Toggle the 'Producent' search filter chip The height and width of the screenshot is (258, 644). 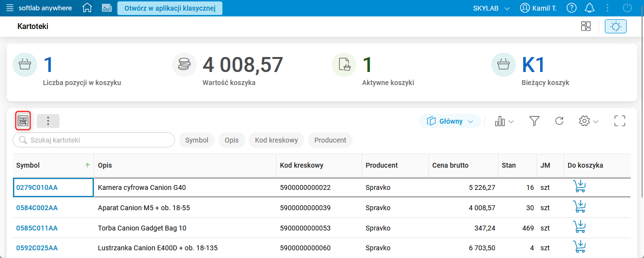coord(330,140)
